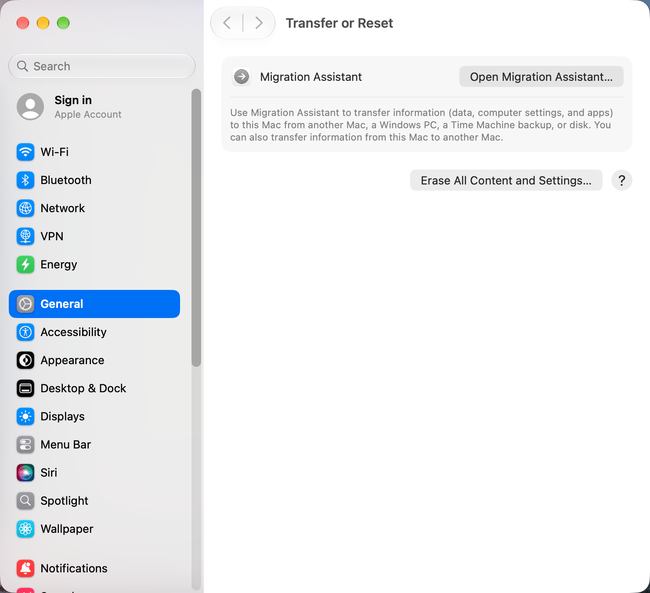Viewport: 650px width, 593px height.
Task: Open Siri settings label
Action: coord(49,473)
